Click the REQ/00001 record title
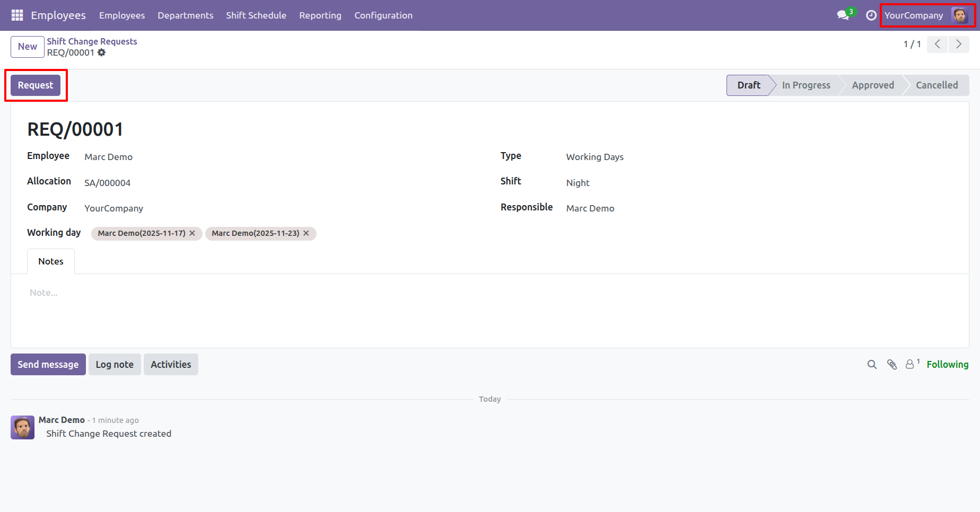The image size is (980, 512). tap(75, 129)
